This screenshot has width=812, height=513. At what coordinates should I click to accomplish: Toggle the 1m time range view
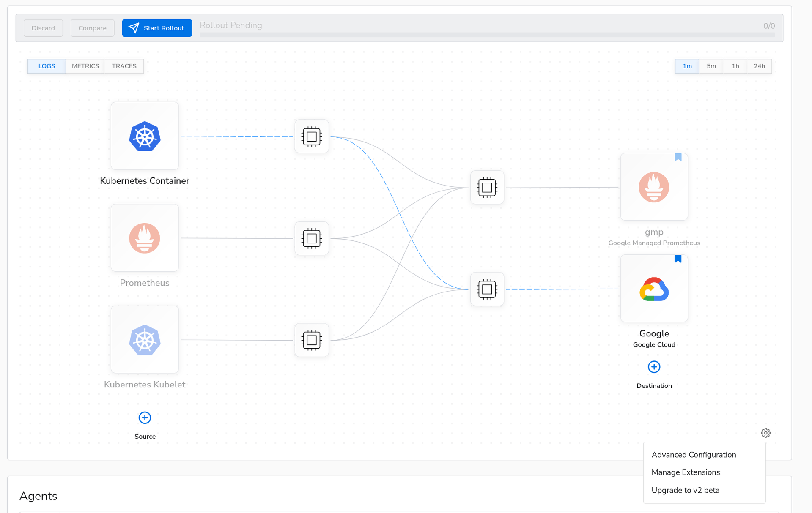coord(686,65)
